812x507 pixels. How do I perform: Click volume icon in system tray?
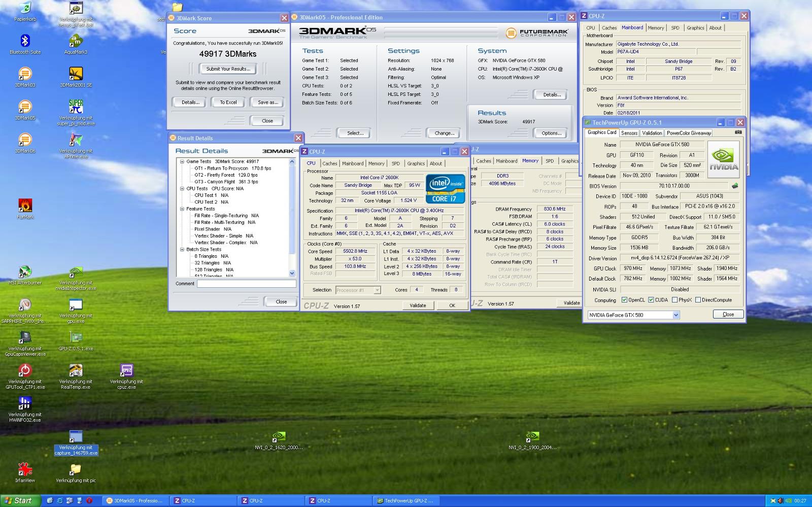[x=780, y=501]
